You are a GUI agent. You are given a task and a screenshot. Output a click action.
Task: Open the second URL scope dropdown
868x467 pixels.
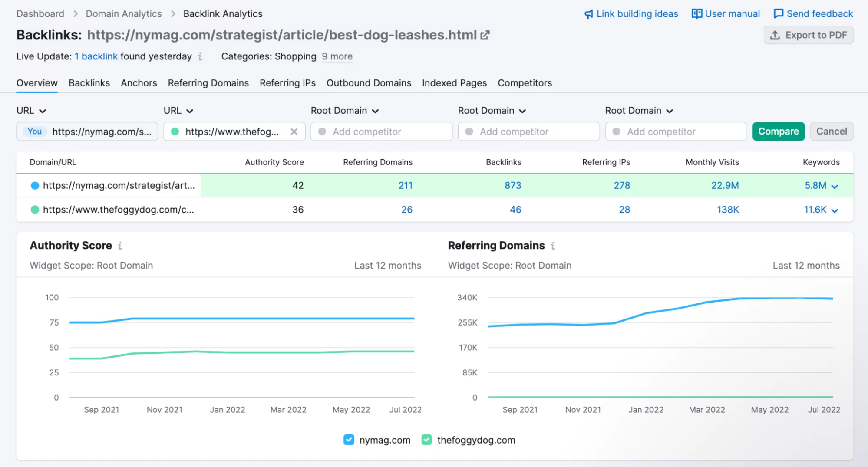point(178,111)
